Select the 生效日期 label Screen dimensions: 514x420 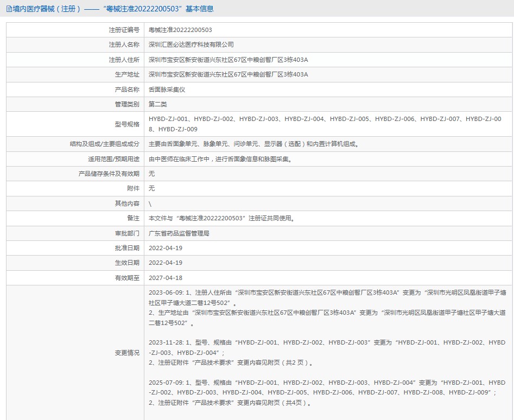pos(127,263)
